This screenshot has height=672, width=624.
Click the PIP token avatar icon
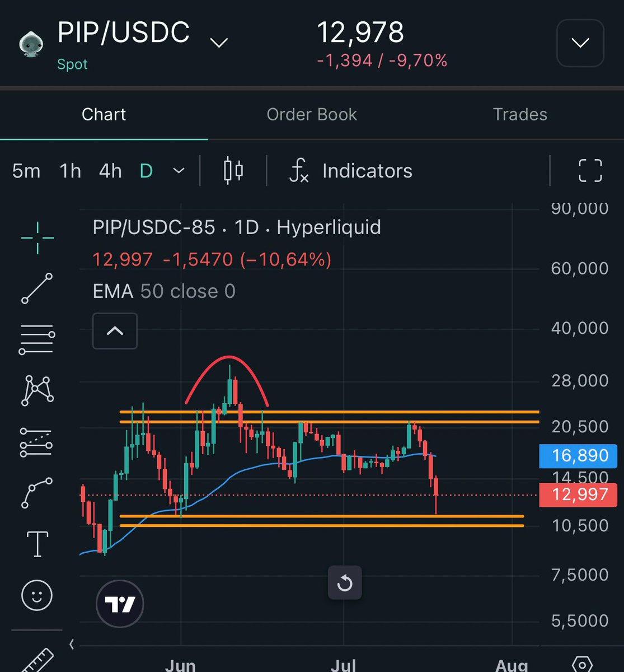[x=31, y=45]
